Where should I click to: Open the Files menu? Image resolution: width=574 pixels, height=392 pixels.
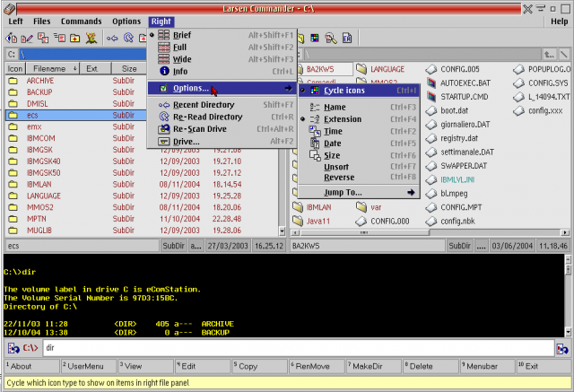point(42,22)
